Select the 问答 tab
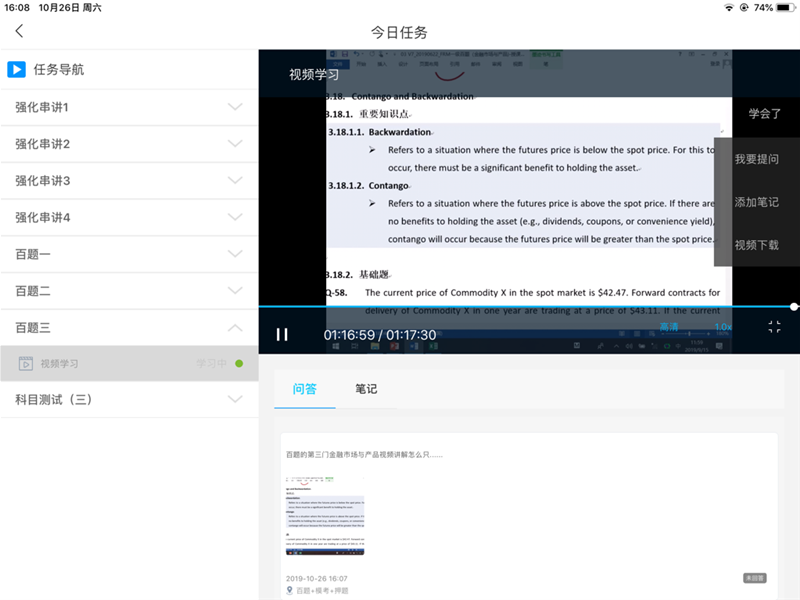Viewport: 800px width, 600px height. pos(305,389)
